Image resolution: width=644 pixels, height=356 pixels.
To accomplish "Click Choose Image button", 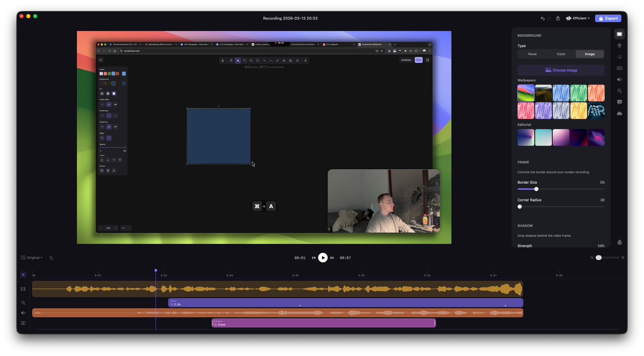I will pos(561,70).
